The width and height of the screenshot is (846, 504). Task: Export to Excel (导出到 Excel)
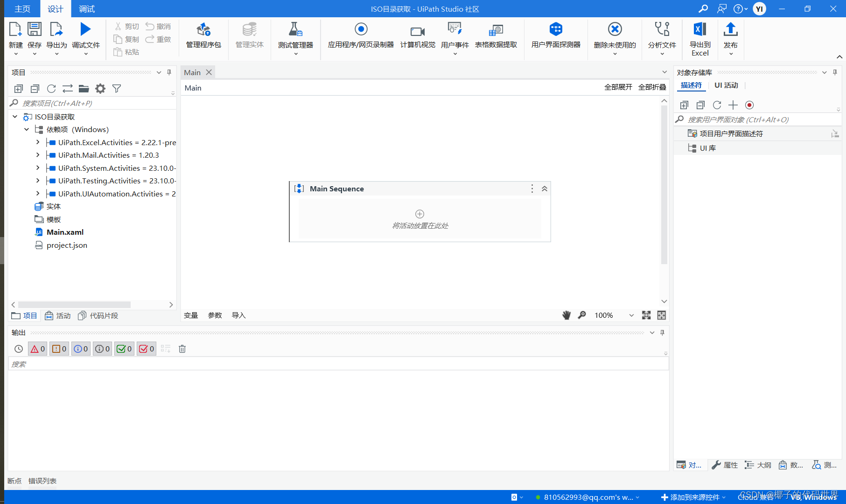coord(700,39)
